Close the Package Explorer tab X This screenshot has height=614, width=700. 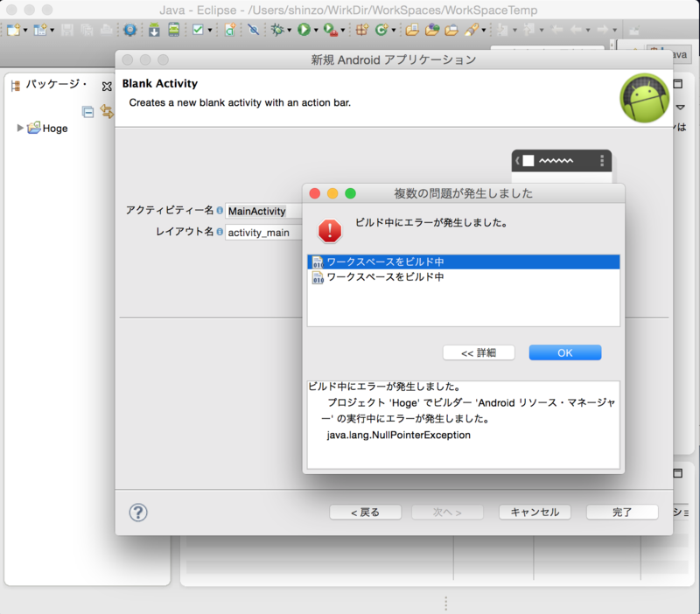point(107,86)
